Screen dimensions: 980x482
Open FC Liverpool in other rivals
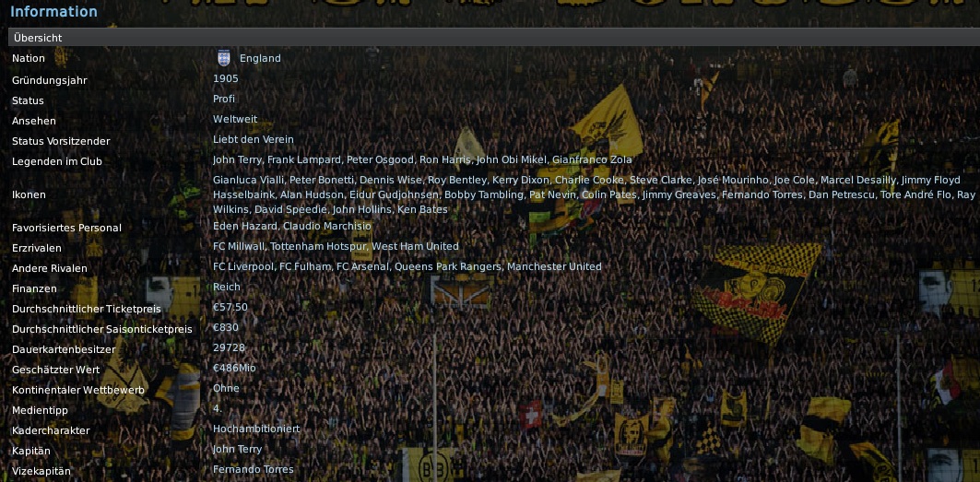click(x=243, y=266)
